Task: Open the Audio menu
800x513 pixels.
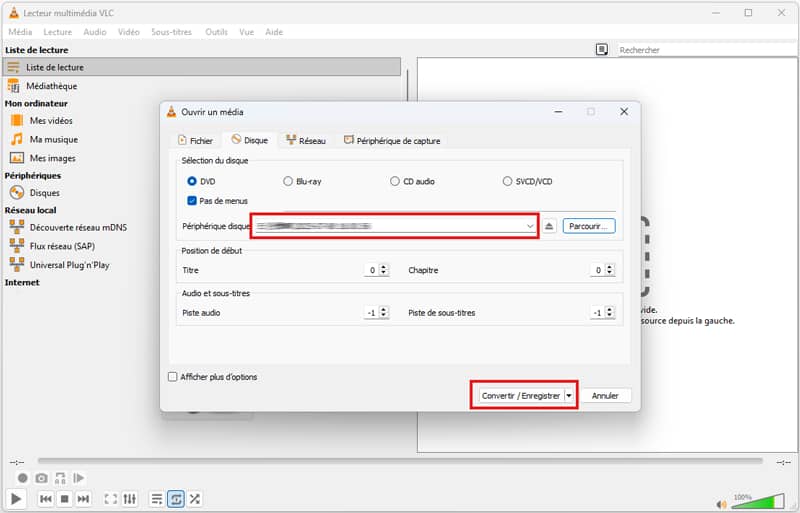Action: (x=95, y=32)
